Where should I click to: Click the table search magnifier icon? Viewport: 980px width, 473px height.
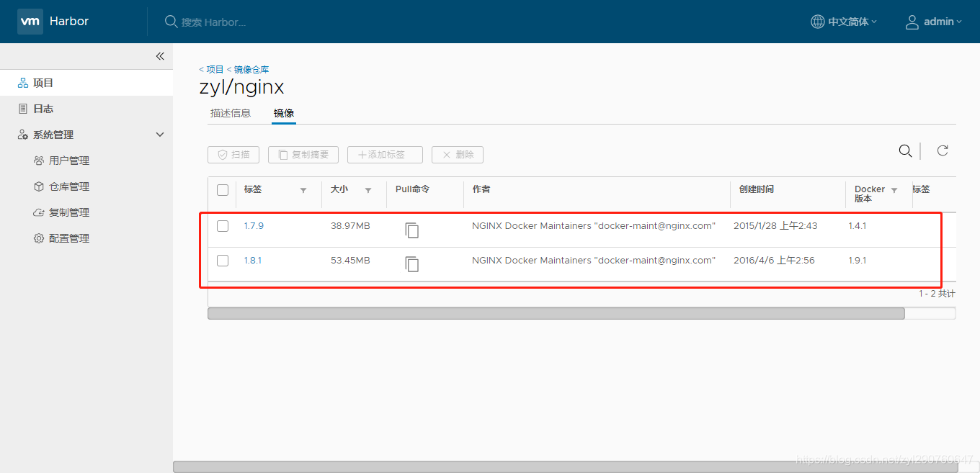[x=905, y=150]
